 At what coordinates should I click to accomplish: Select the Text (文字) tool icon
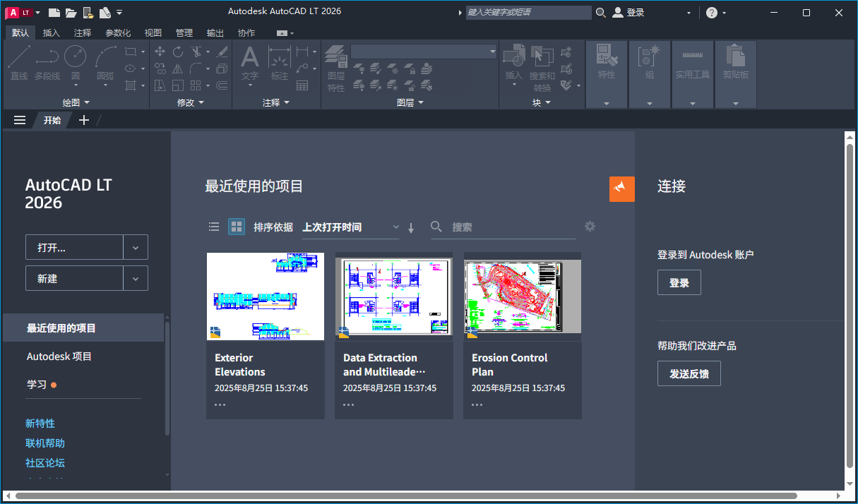click(250, 57)
